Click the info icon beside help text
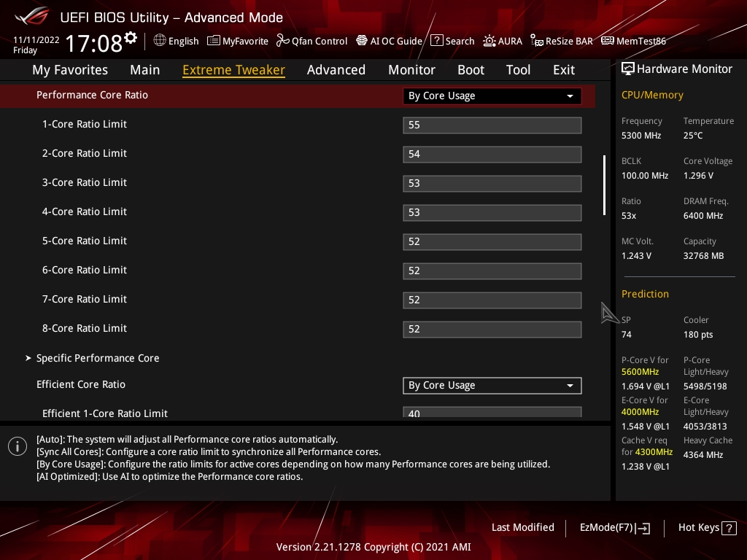The width and height of the screenshot is (747, 560). coord(18,446)
